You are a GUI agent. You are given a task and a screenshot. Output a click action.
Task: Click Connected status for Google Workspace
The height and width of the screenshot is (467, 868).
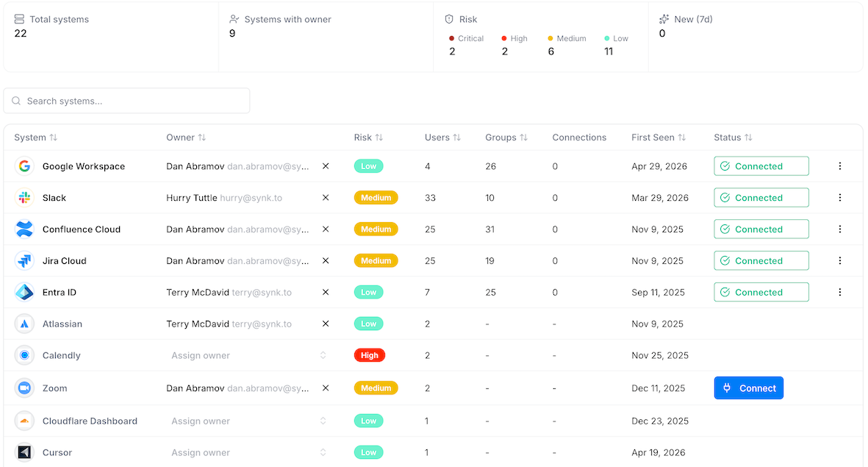pyautogui.click(x=761, y=166)
